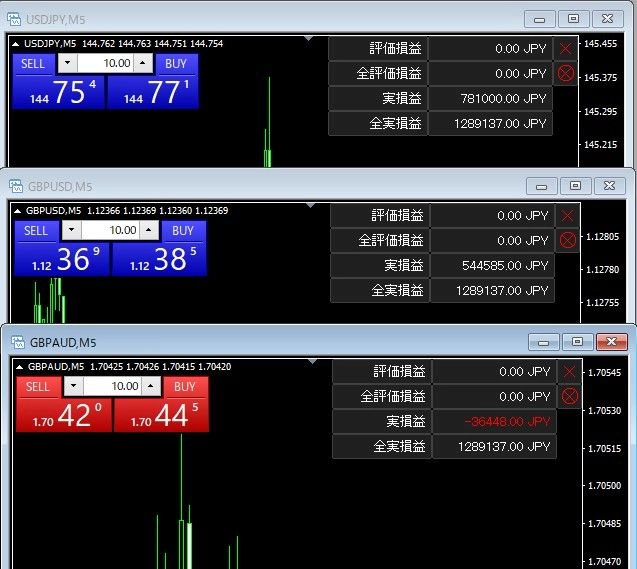Viewport: 637px width, 569px height.
Task: Click the 145.375 price scale label
Action: [600, 78]
